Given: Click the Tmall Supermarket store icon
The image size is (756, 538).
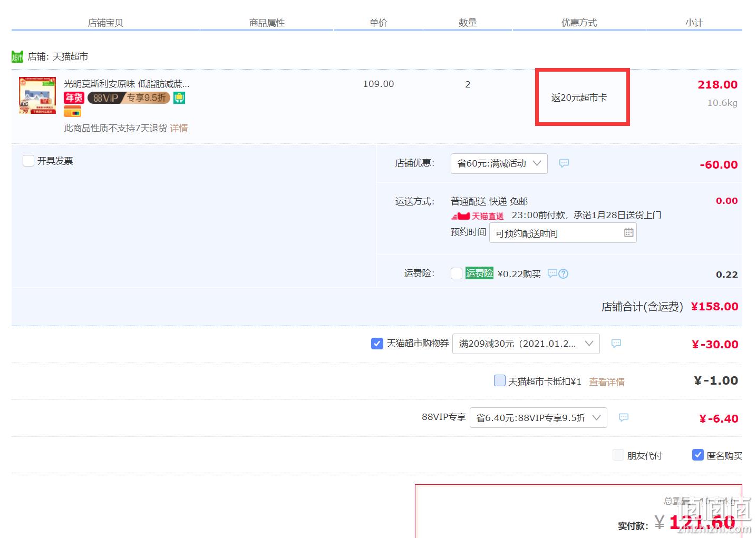Looking at the screenshot, I should click(17, 56).
